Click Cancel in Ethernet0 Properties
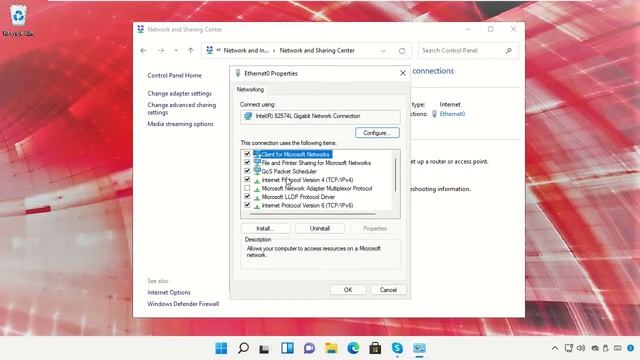 (388, 290)
